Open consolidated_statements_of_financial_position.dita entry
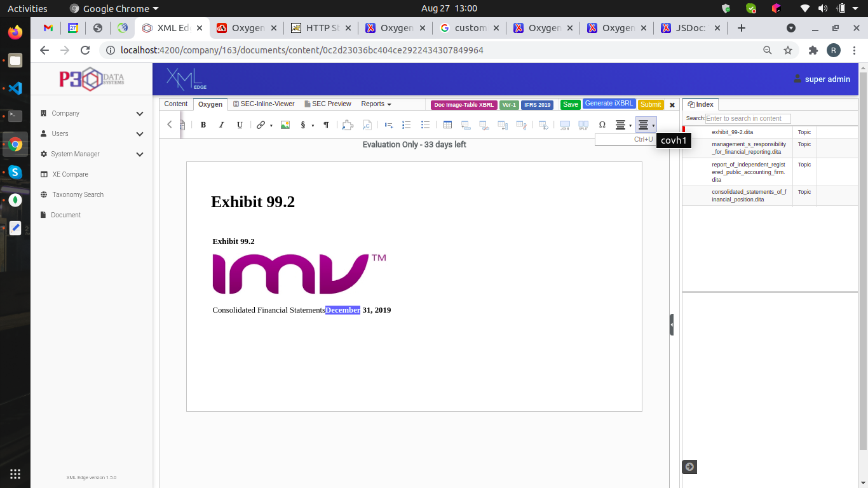Image resolution: width=868 pixels, height=488 pixels. click(x=749, y=196)
